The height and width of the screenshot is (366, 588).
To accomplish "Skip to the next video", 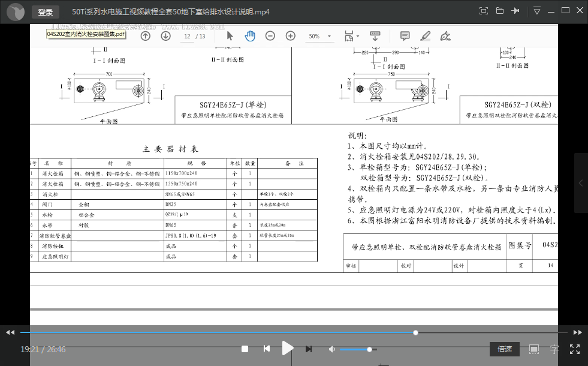I will 308,349.
